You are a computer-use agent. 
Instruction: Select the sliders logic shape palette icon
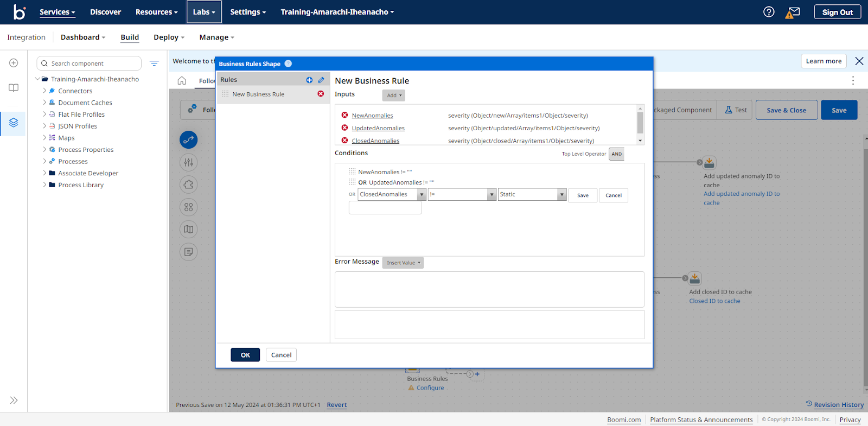coord(188,162)
